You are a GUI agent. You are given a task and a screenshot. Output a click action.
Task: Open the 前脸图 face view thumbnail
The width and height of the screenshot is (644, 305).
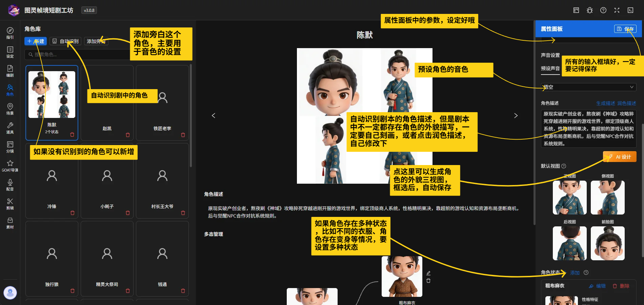[x=608, y=243]
